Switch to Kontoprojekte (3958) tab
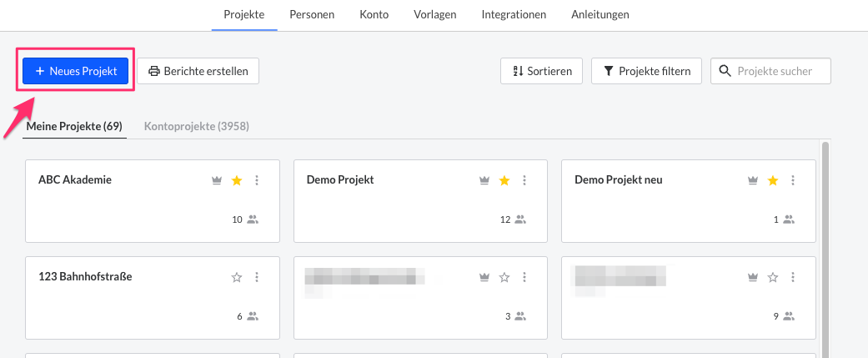Screen dimensions: 868x358 [197, 126]
